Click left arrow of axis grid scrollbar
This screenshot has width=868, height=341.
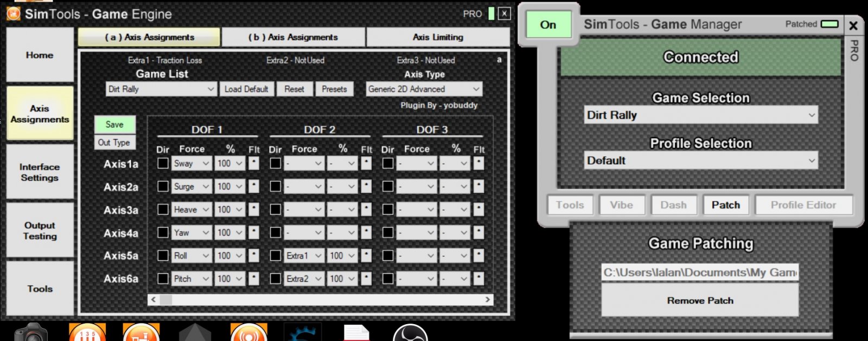(x=154, y=299)
